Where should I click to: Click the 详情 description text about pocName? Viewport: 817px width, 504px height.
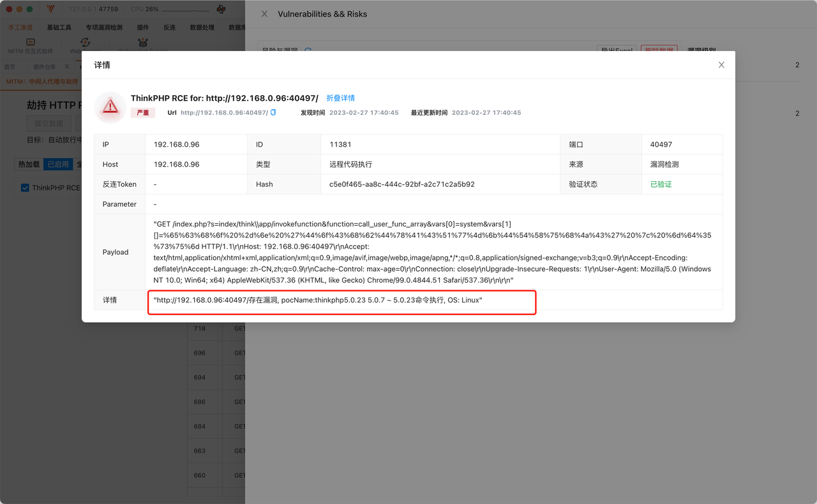tap(318, 300)
